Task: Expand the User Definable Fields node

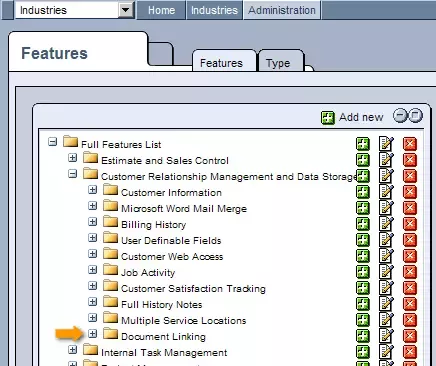Action: coord(92,238)
